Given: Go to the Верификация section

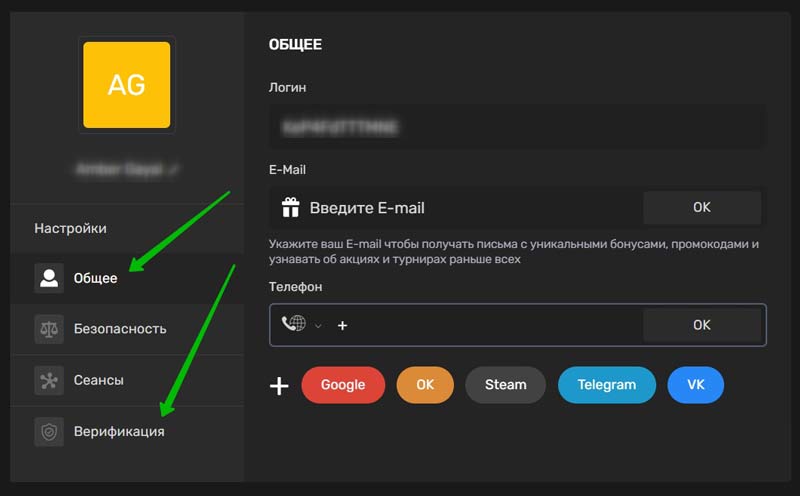Looking at the screenshot, I should pyautogui.click(x=119, y=431).
